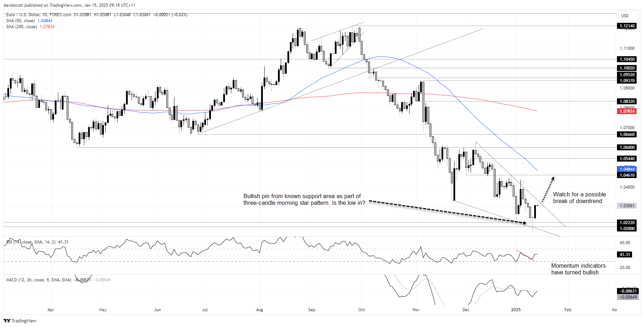This screenshot has height=327, width=644.
Task: Select the RSI (14, close, SMA, 14, 2) indicator legend
Action: pyautogui.click(x=37, y=242)
